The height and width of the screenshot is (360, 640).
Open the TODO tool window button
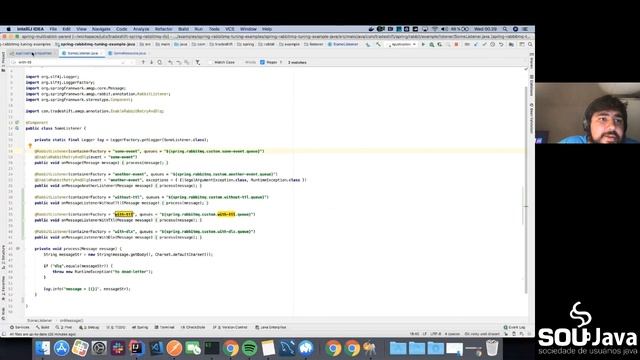coord(116,327)
